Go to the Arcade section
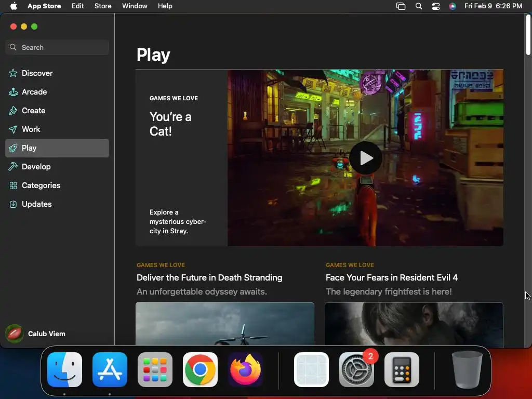The image size is (532, 399). (57, 91)
